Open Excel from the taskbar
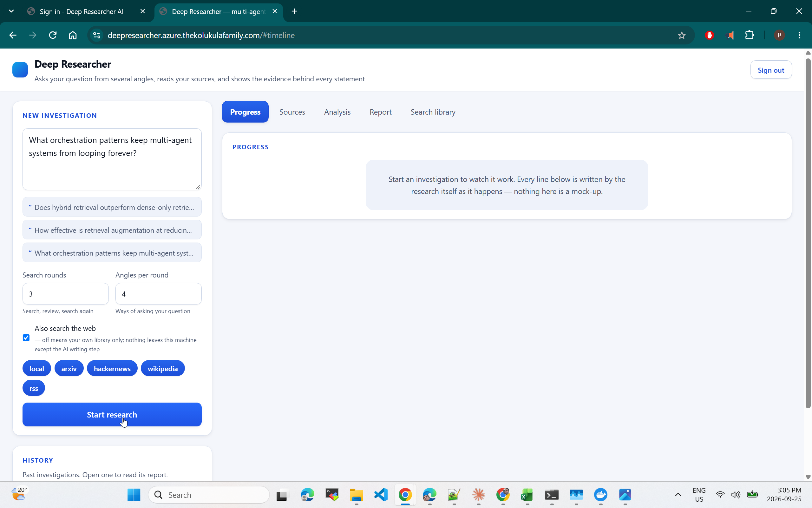 point(527,495)
